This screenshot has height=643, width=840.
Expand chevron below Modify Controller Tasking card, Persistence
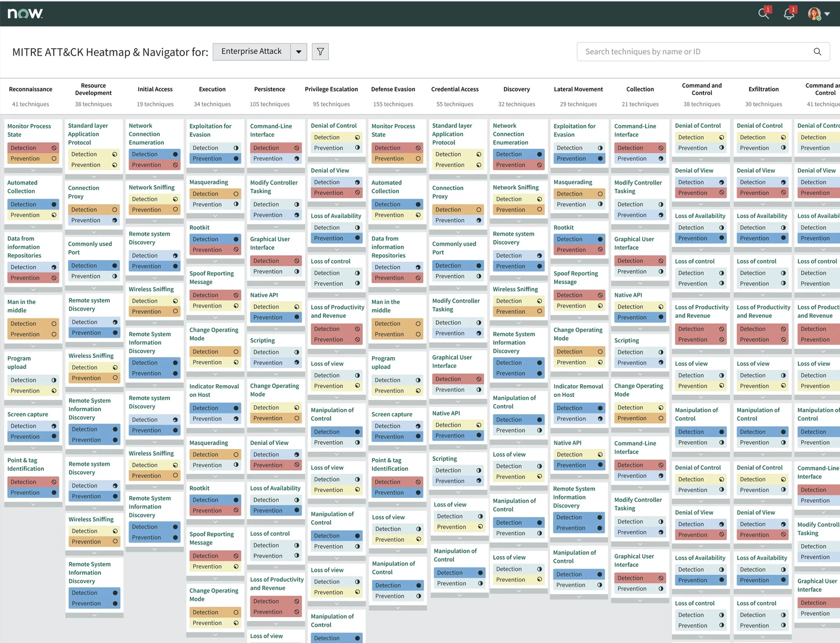pos(276,226)
